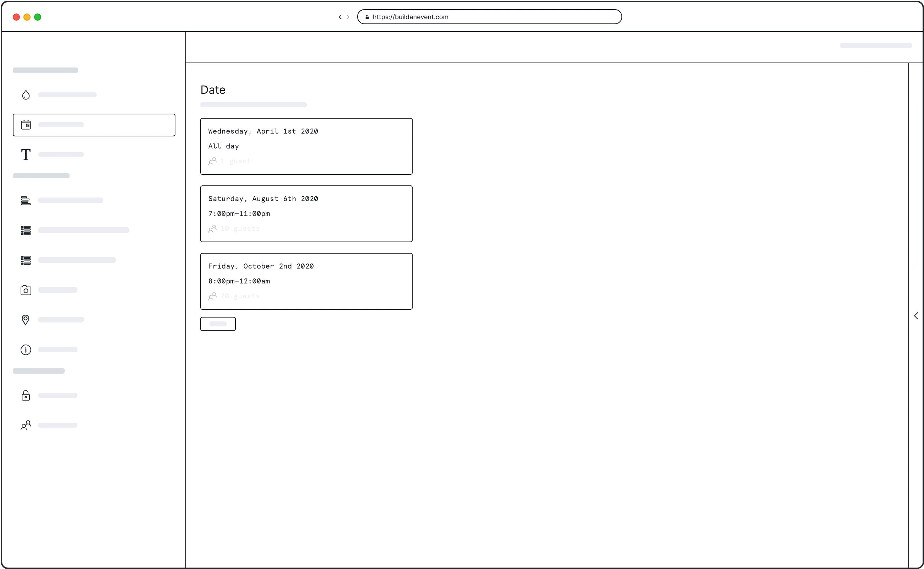Select the Wednesday, April 1st 2020 card

click(306, 146)
